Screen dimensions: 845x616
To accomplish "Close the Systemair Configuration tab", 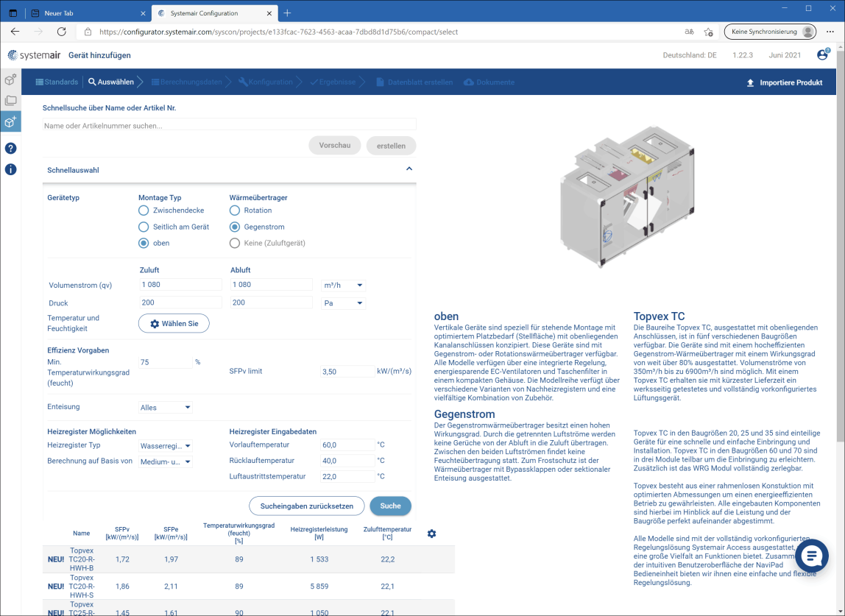I will [269, 13].
